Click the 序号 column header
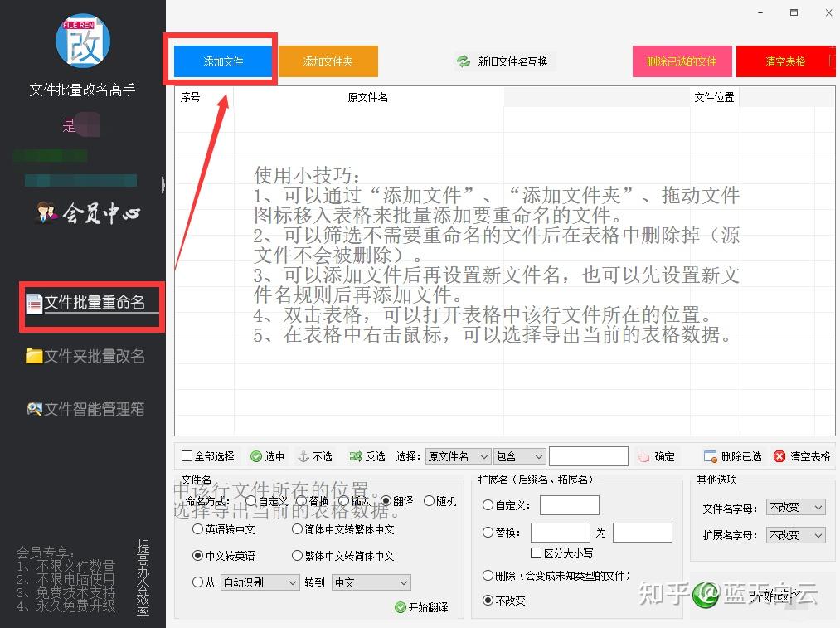 pos(190,97)
